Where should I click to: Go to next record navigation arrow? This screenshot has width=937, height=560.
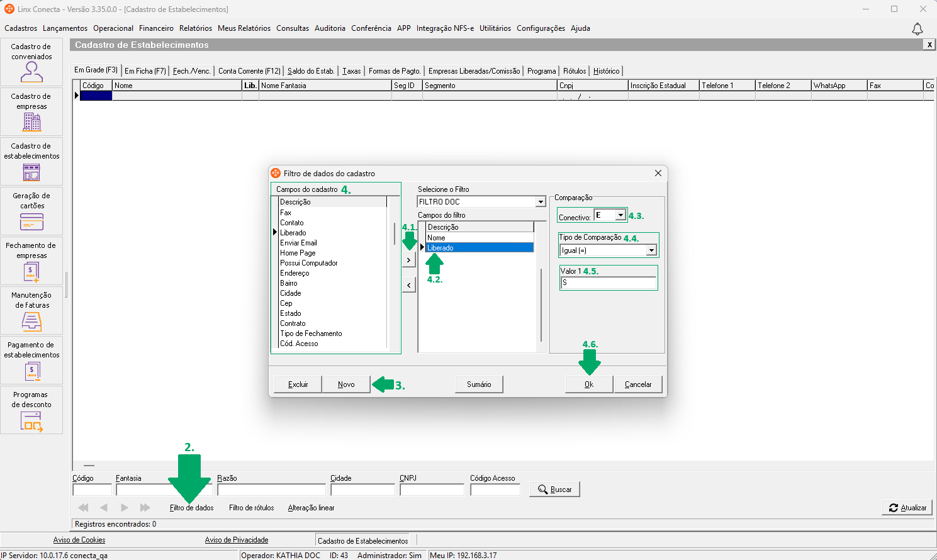coord(125,508)
